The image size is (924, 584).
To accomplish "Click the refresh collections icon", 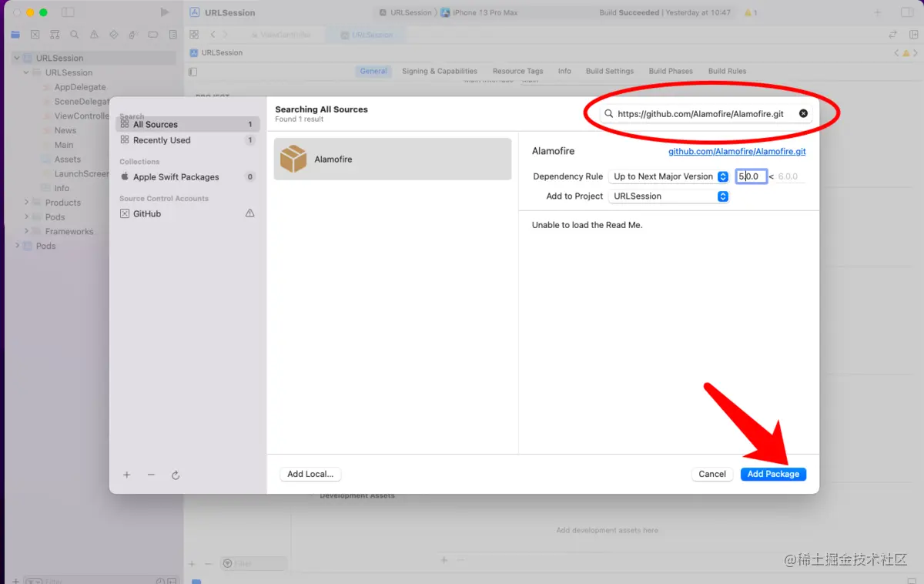I will point(176,475).
